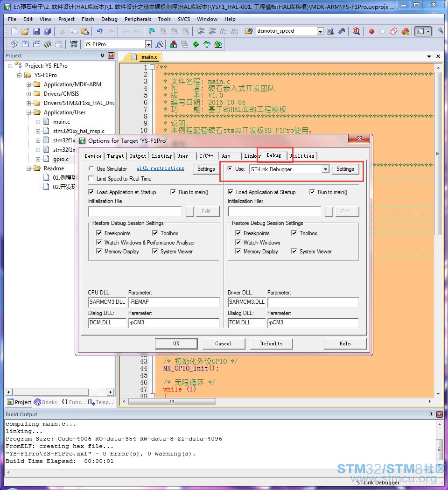Select the Use ST-Link Debugger radio button
Image resolution: width=448 pixels, height=490 pixels.
click(230, 168)
